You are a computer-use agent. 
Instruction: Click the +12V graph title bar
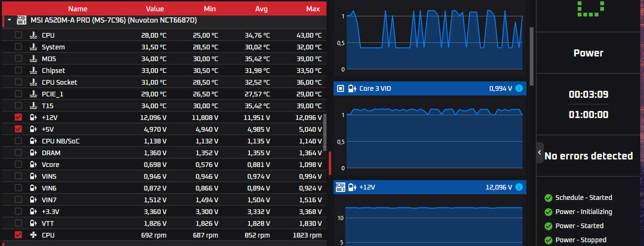(x=430, y=187)
